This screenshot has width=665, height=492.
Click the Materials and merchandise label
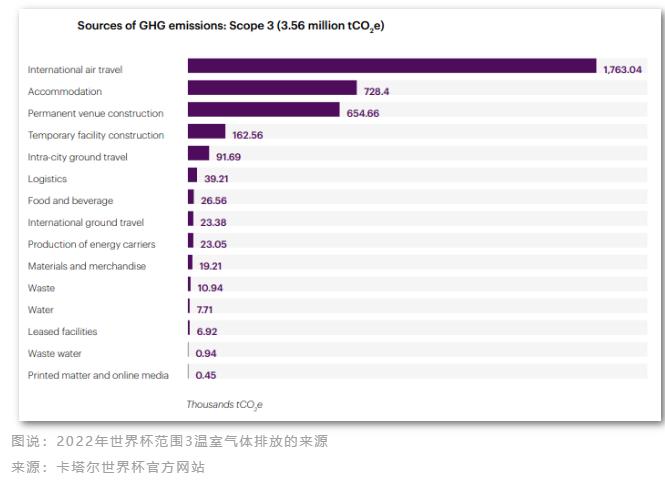[x=86, y=266]
